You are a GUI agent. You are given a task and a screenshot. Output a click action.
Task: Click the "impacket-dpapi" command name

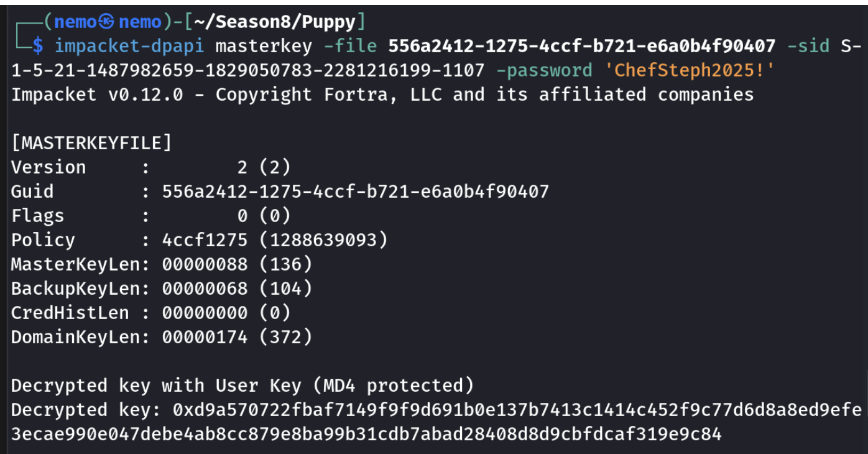tap(129, 46)
